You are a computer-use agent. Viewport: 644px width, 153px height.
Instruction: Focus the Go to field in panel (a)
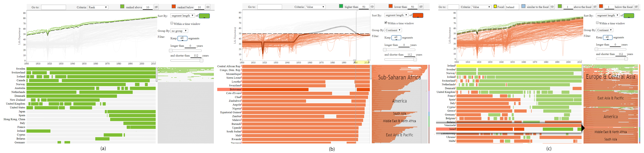coord(53,7)
